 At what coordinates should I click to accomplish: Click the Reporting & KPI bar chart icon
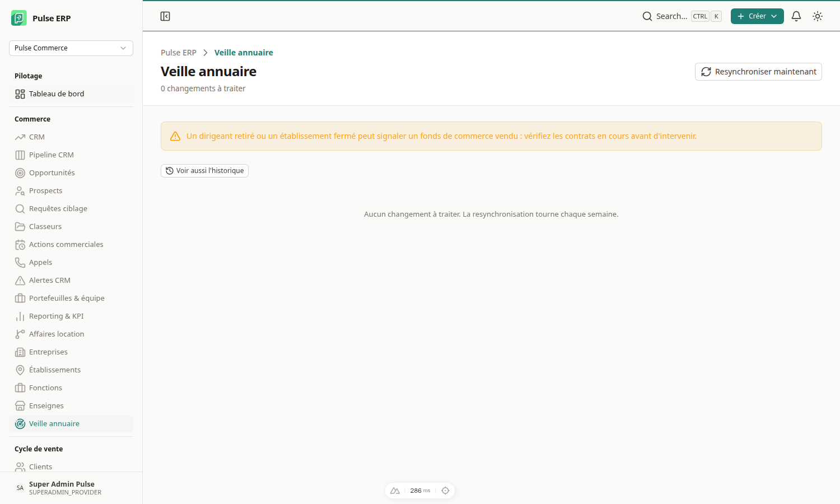[20, 316]
